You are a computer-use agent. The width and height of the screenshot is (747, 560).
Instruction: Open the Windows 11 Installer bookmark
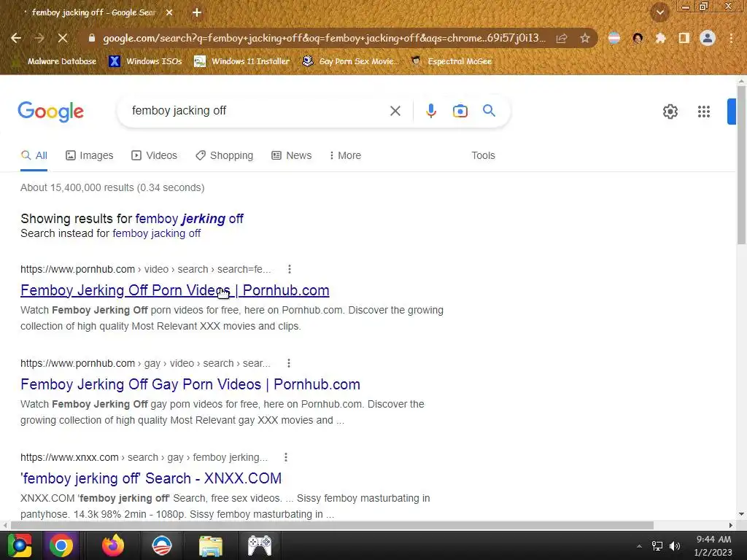tap(242, 61)
